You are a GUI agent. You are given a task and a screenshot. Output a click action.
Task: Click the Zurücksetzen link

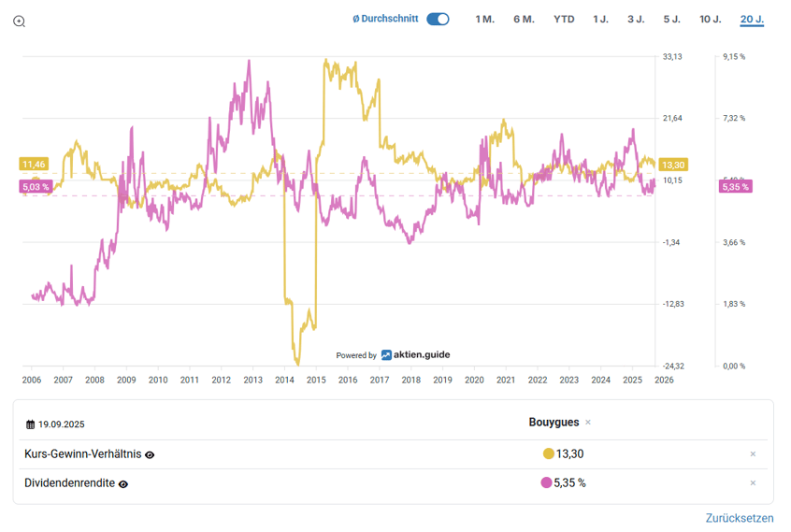[x=739, y=518]
